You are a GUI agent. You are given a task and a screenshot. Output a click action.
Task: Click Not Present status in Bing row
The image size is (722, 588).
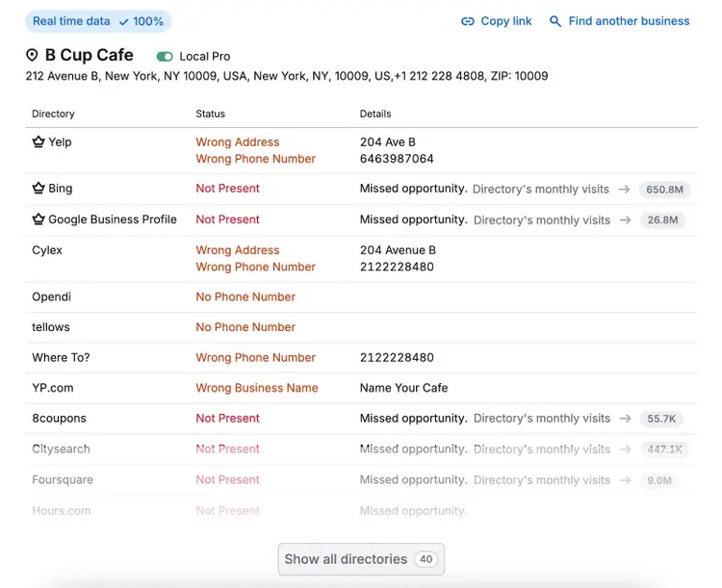click(227, 189)
